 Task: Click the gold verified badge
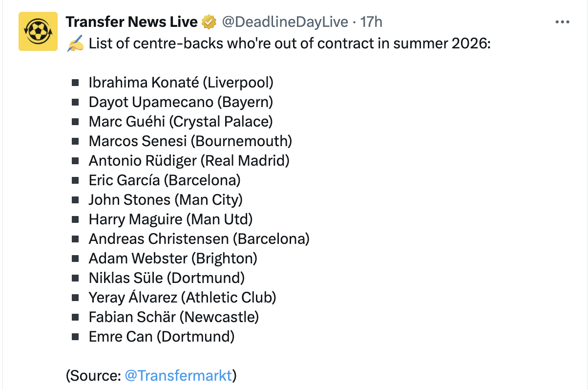[x=210, y=22]
